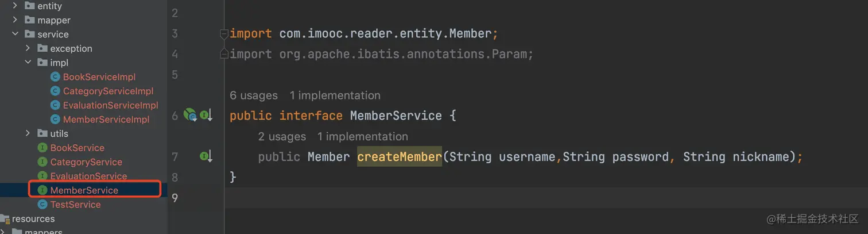The width and height of the screenshot is (868, 234).
Task: Open BookService interface file
Action: [77, 148]
